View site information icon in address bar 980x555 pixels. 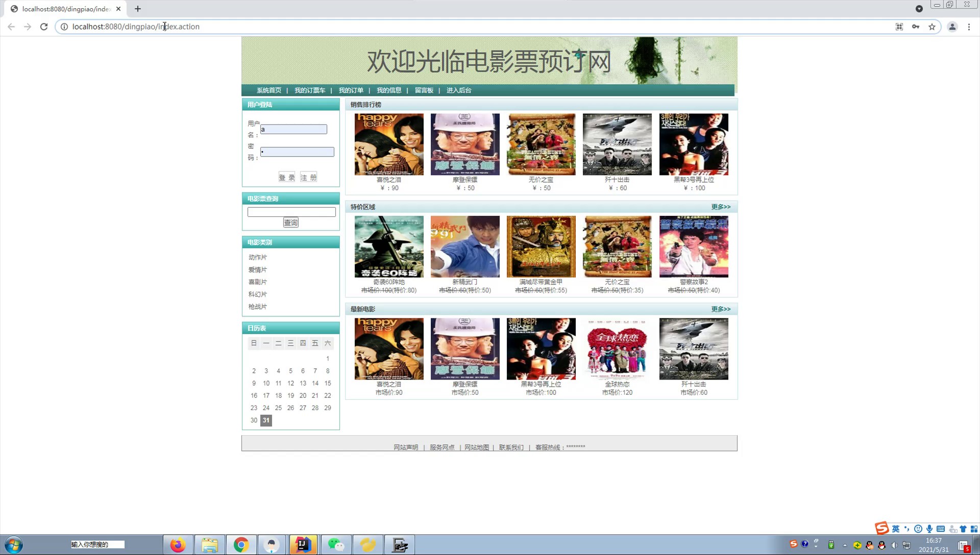tap(64, 27)
